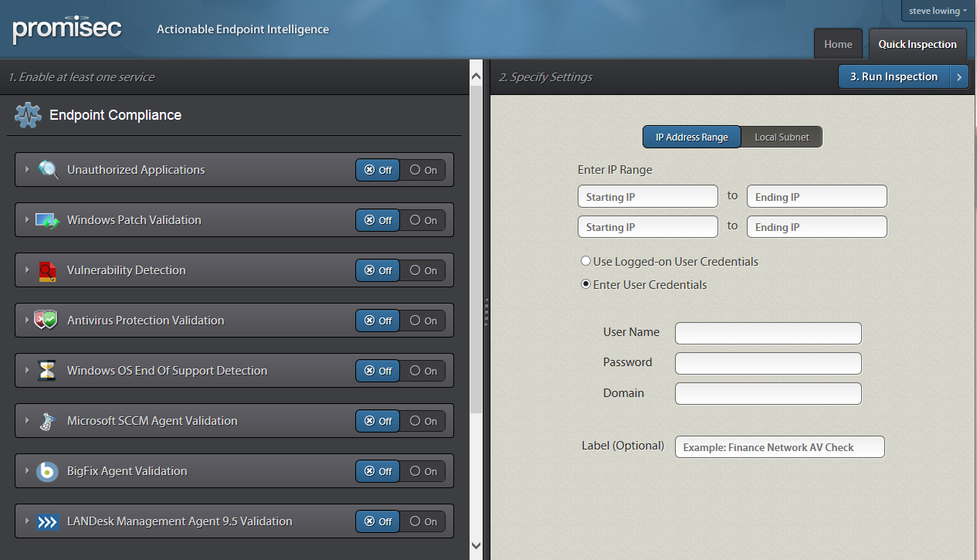Click the Microsoft SCCM Agent Validation icon
The height and width of the screenshot is (560, 977).
click(x=48, y=421)
